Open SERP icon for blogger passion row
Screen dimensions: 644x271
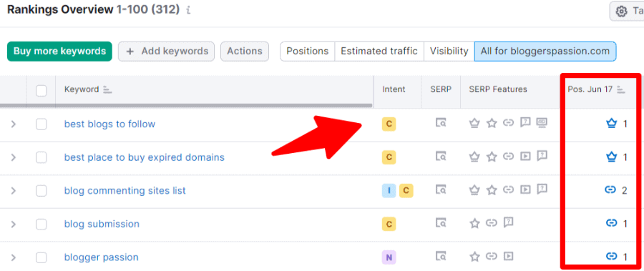441,257
